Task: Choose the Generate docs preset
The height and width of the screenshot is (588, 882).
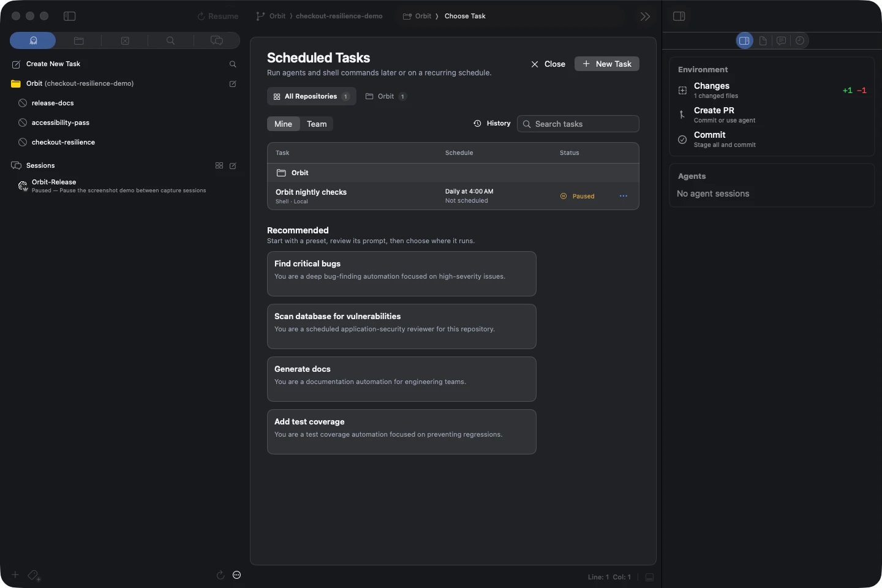Action: (x=402, y=379)
